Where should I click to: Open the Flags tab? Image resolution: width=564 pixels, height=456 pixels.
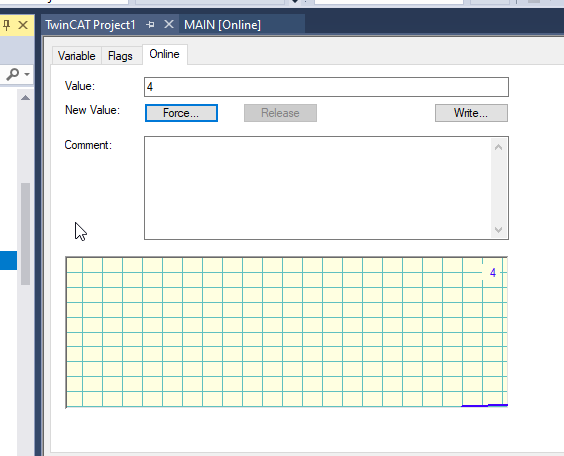[120, 56]
